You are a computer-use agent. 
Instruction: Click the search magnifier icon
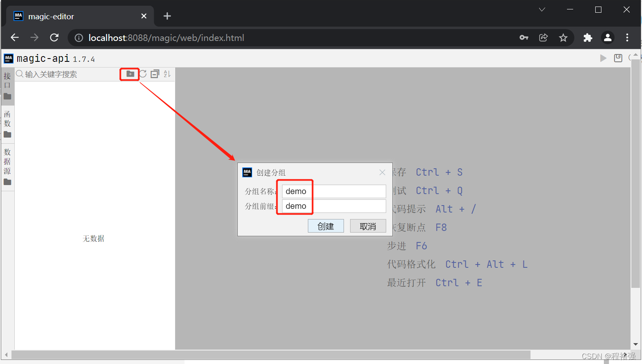coord(20,74)
